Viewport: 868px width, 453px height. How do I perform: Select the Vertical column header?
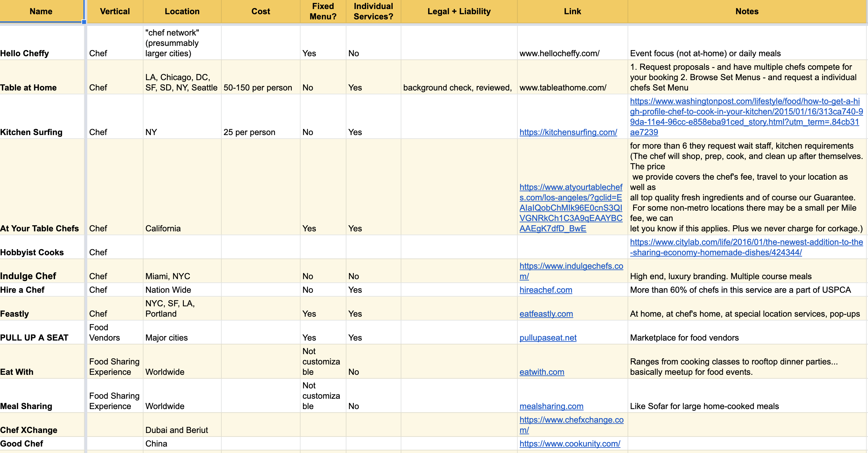click(x=115, y=11)
